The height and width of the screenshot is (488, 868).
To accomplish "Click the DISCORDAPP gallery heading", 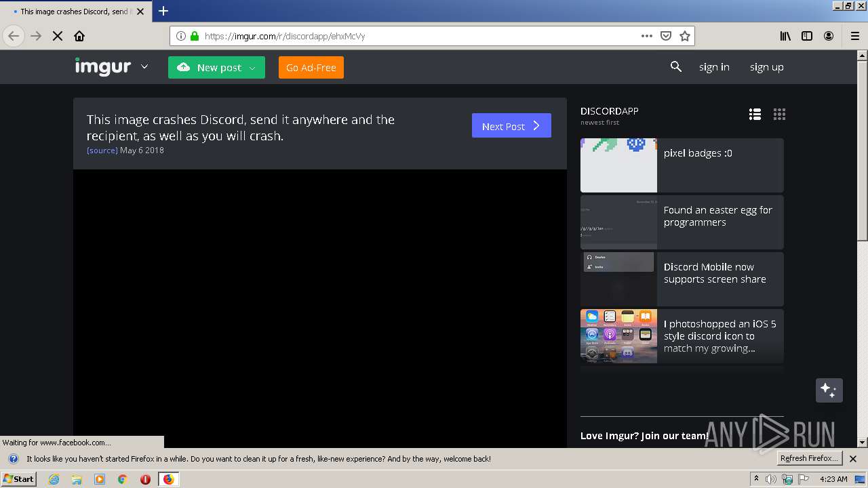I will tap(609, 111).
